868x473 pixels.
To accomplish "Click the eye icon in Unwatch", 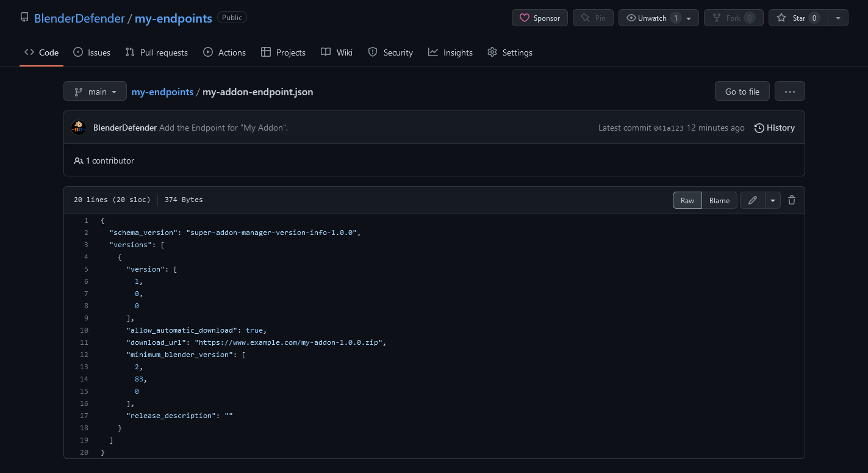I will [x=631, y=18].
